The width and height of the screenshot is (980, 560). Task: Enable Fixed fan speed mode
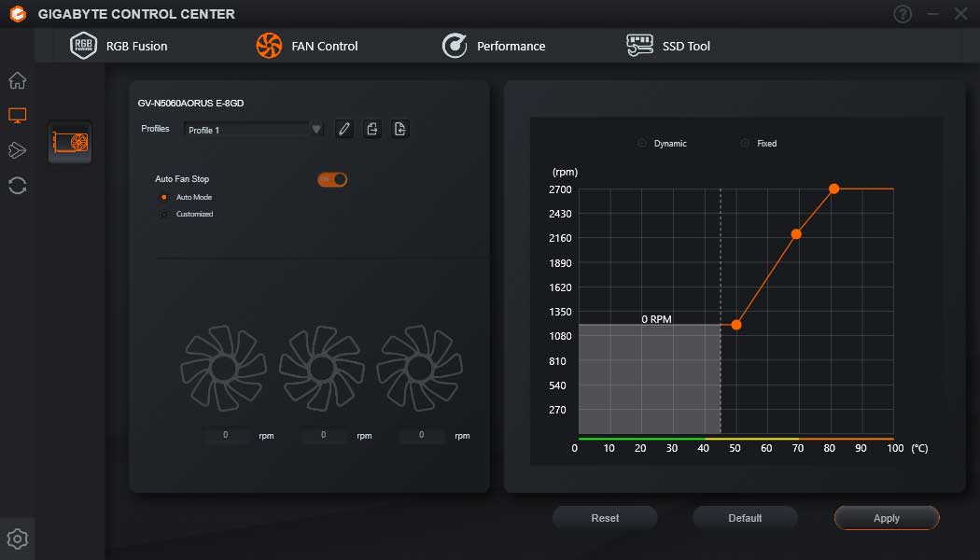(x=746, y=143)
